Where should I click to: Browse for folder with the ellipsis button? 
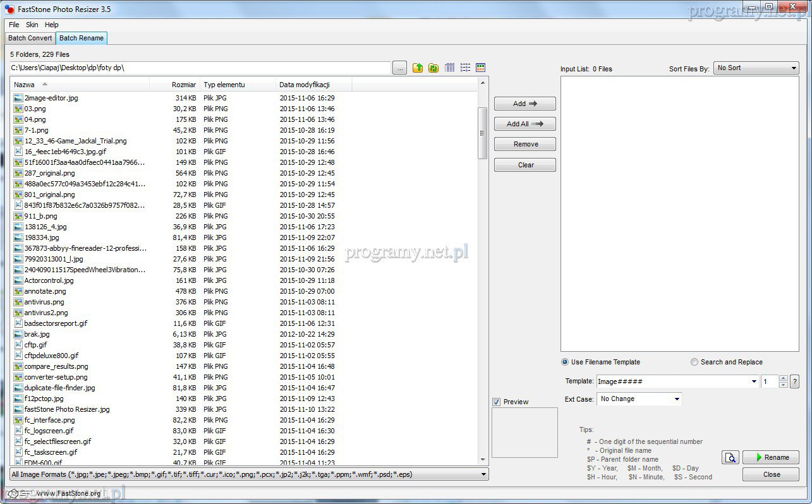click(399, 68)
